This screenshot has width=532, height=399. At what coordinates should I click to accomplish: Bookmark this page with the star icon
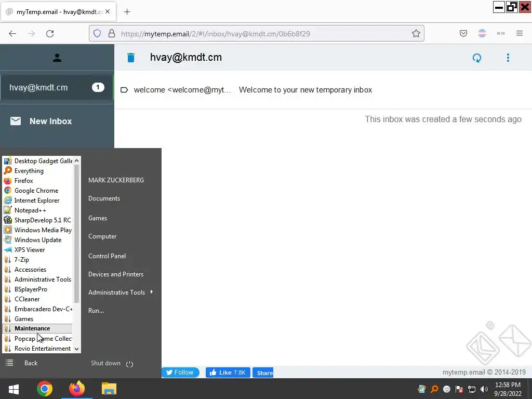coord(416,33)
